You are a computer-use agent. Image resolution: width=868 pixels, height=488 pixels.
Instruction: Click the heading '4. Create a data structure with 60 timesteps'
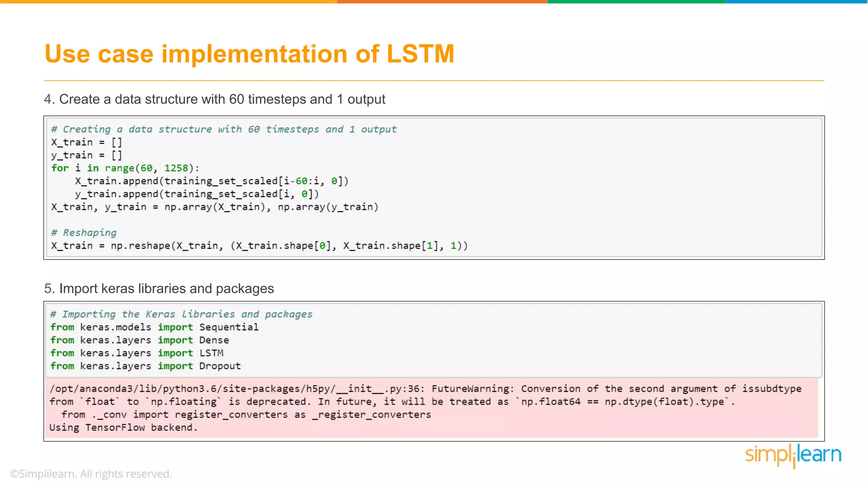(214, 99)
